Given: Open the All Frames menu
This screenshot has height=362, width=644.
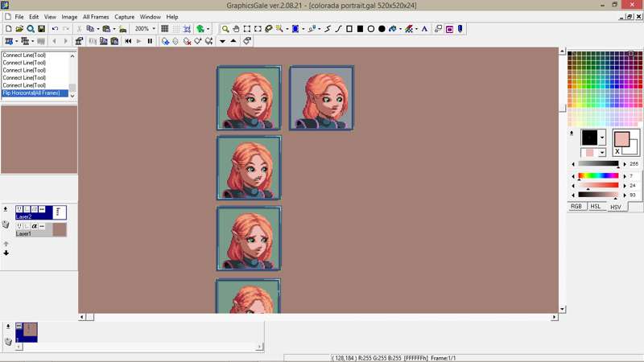Looking at the screenshot, I should [x=96, y=17].
